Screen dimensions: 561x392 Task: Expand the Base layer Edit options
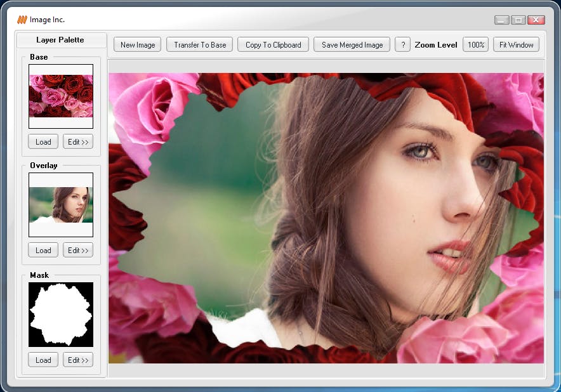point(78,141)
